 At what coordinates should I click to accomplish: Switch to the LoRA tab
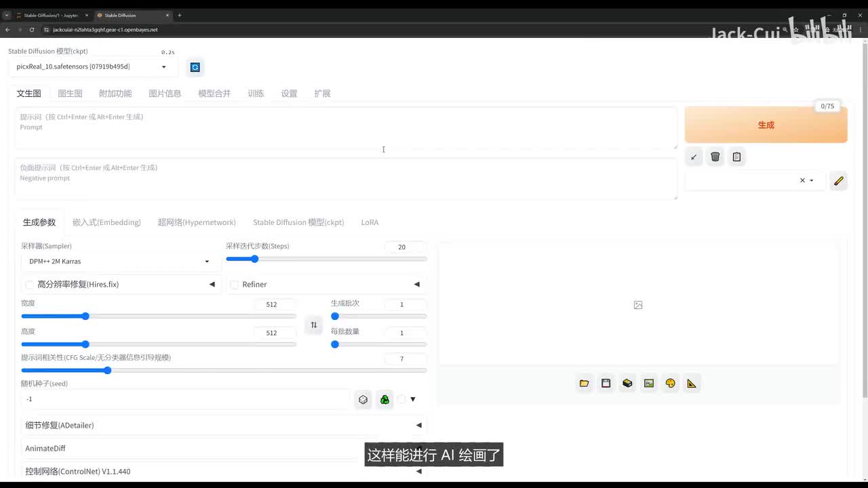click(370, 222)
